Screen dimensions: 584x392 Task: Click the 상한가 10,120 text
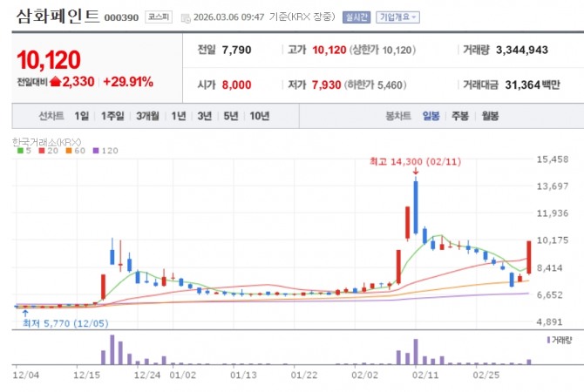click(x=383, y=50)
